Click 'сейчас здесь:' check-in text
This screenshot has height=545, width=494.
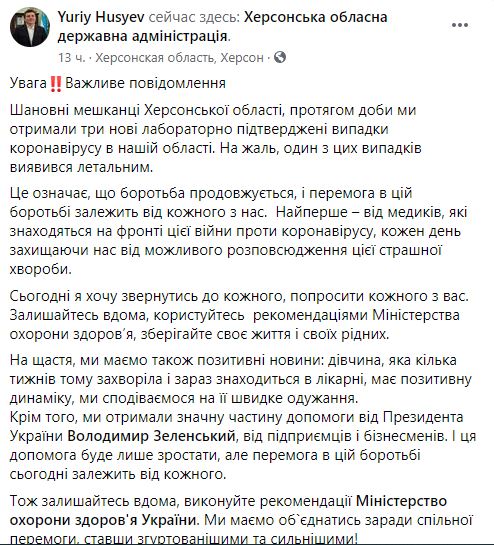pos(194,17)
